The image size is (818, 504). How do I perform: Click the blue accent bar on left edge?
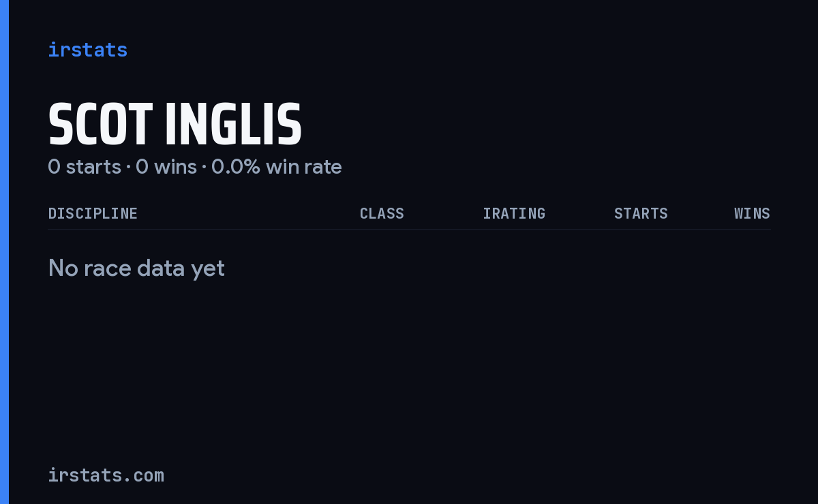click(x=4, y=252)
